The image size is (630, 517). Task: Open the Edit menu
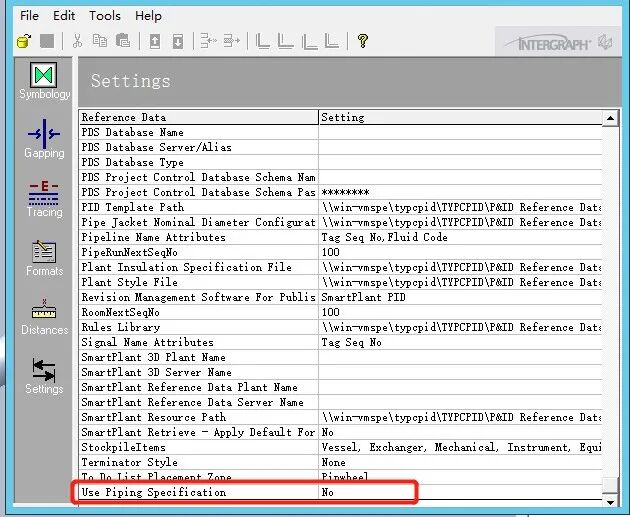tap(64, 16)
